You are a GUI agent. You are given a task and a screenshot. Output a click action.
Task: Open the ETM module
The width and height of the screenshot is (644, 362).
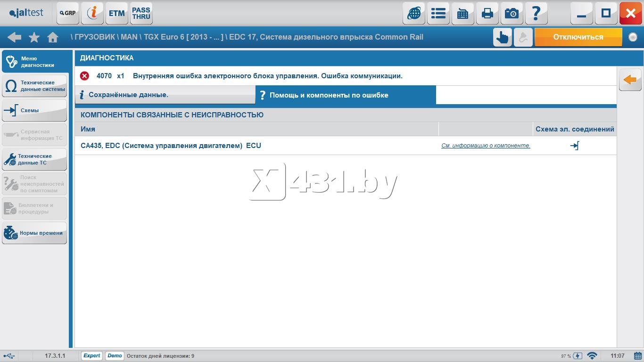[117, 13]
